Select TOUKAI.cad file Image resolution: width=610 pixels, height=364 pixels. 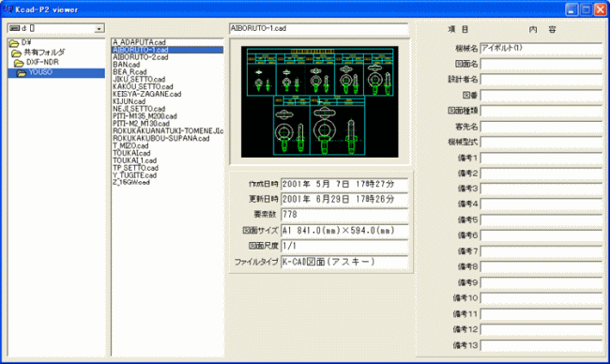(x=131, y=153)
